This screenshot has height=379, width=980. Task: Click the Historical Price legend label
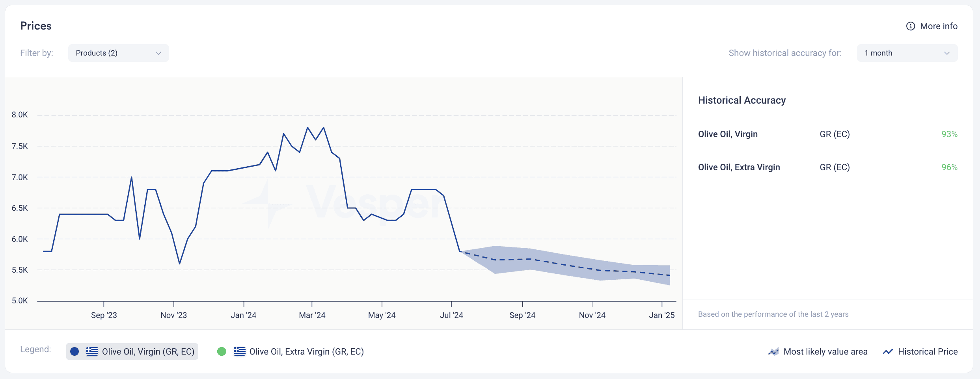coord(928,351)
